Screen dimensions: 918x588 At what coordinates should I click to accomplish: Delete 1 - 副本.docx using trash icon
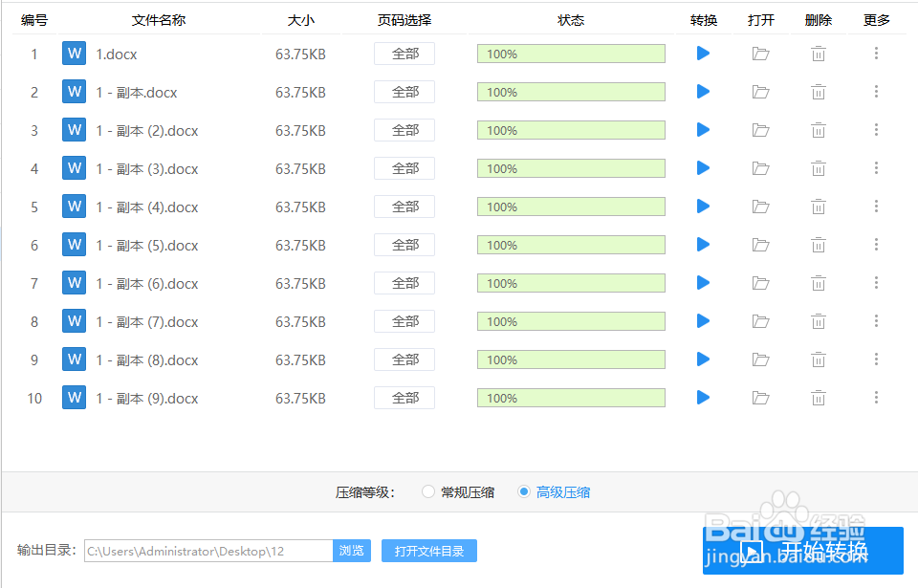click(818, 92)
